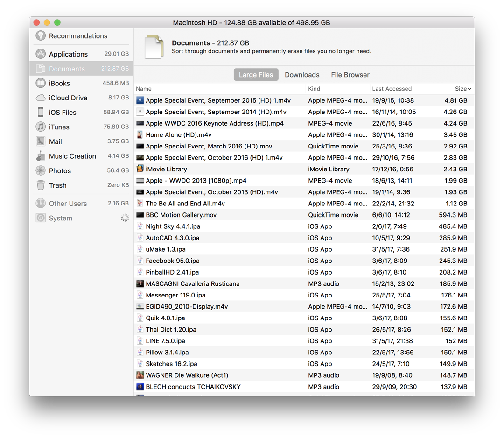Viewport: 504px width, 438px height.
Task: Select the LINE 7.5.0.ipa row
Action: coord(304,341)
